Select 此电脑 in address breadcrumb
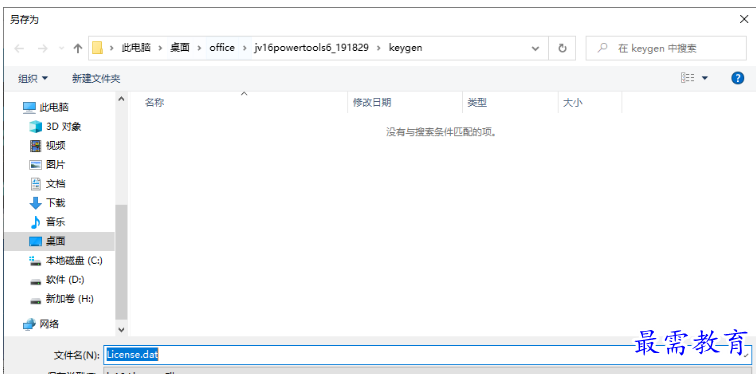 135,48
